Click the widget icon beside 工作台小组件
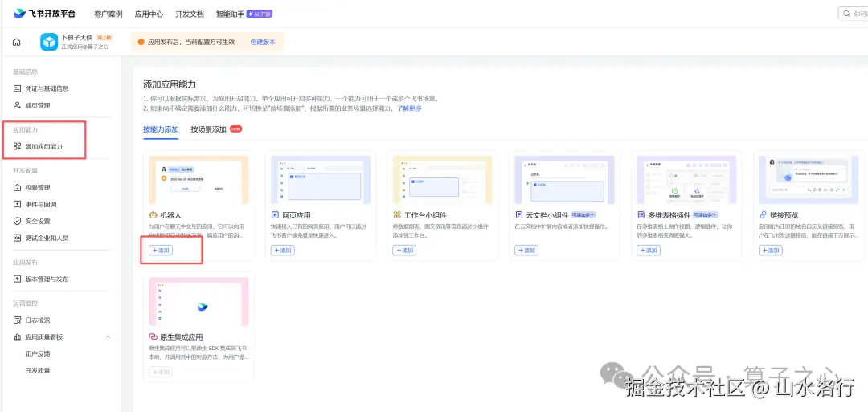The height and width of the screenshot is (412, 868). point(397,215)
